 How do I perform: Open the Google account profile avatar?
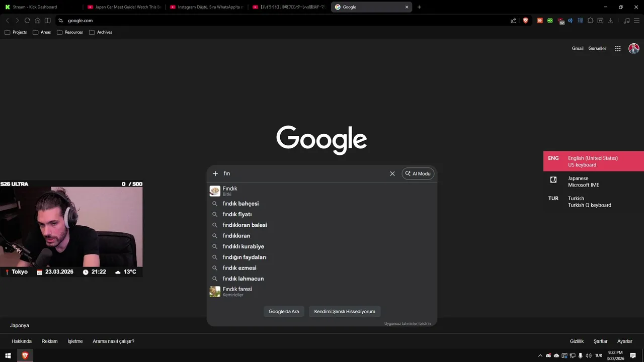click(634, 49)
